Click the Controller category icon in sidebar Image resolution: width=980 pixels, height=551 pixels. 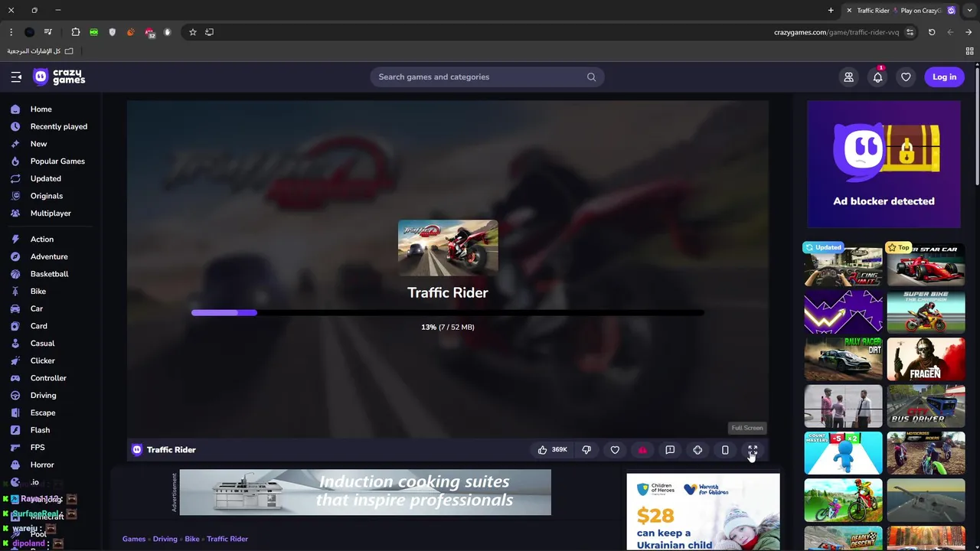coord(15,378)
